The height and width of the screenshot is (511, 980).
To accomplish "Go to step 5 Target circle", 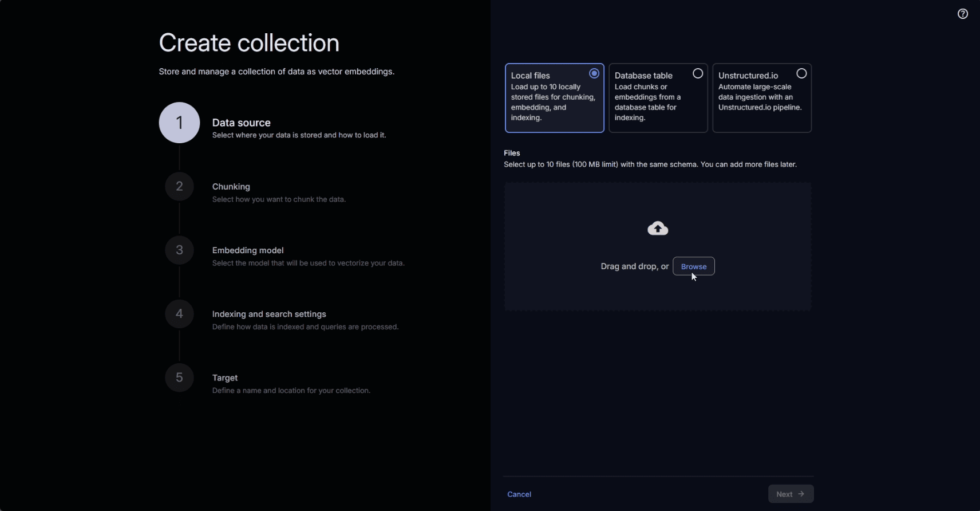I will 179,378.
